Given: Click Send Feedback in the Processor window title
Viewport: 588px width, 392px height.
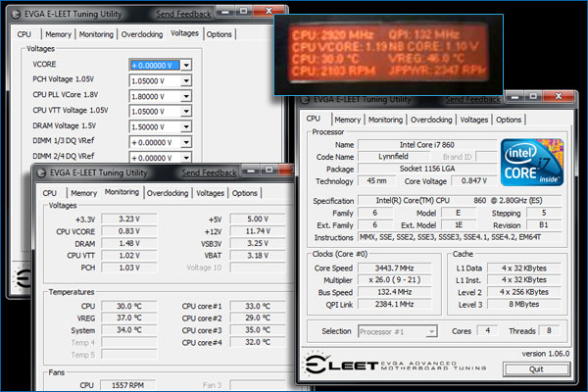Looking at the screenshot, I should tap(473, 99).
